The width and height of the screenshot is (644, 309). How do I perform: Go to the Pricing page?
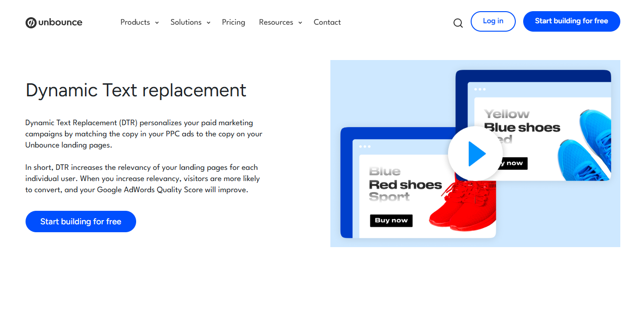pos(233,22)
